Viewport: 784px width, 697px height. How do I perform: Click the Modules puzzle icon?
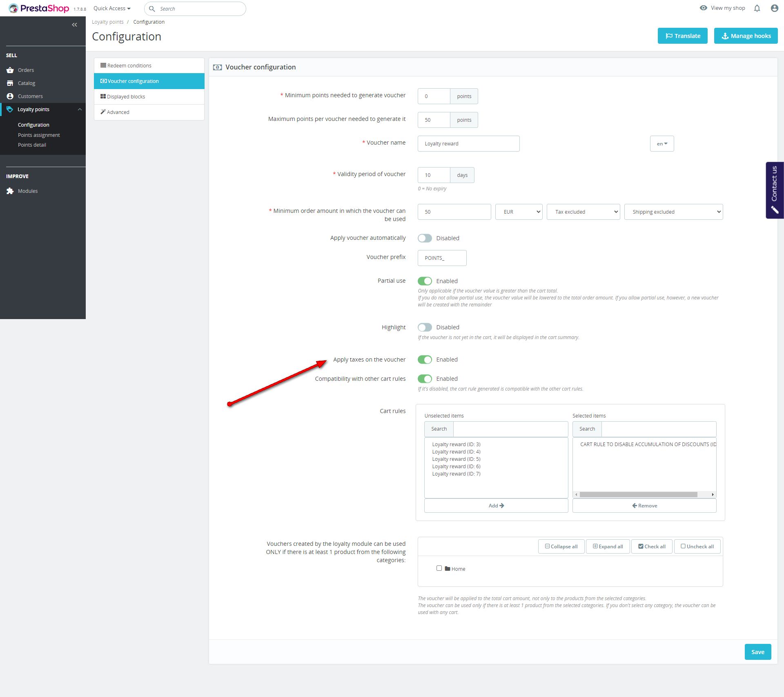[10, 191]
